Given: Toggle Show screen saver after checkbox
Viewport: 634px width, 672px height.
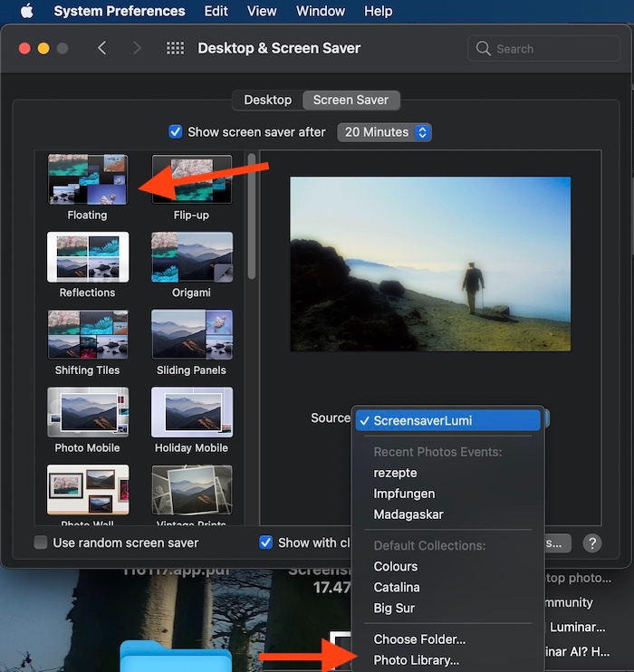Looking at the screenshot, I should coord(176,132).
